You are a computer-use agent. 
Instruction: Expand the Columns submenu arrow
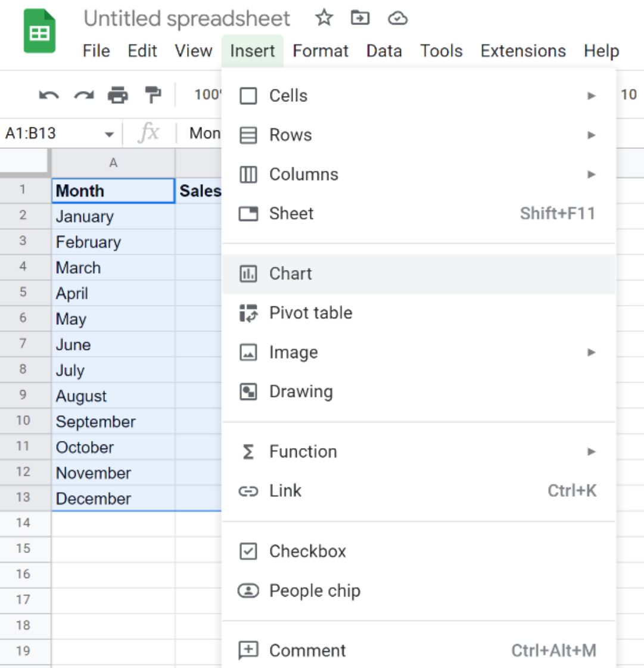[x=591, y=175]
